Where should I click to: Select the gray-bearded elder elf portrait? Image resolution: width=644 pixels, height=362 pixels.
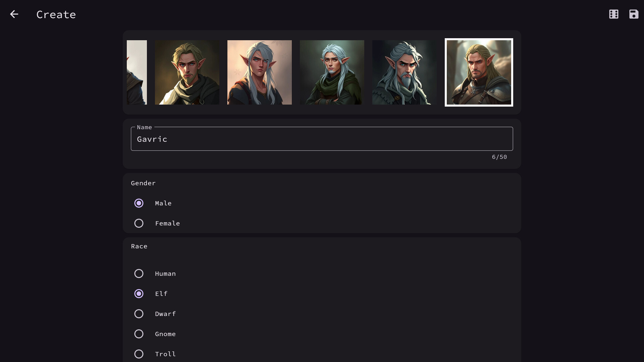(x=404, y=72)
